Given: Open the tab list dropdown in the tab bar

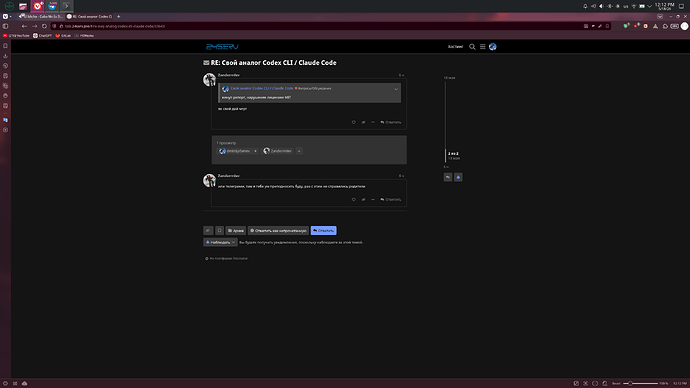Looking at the screenshot, I should (660, 16).
